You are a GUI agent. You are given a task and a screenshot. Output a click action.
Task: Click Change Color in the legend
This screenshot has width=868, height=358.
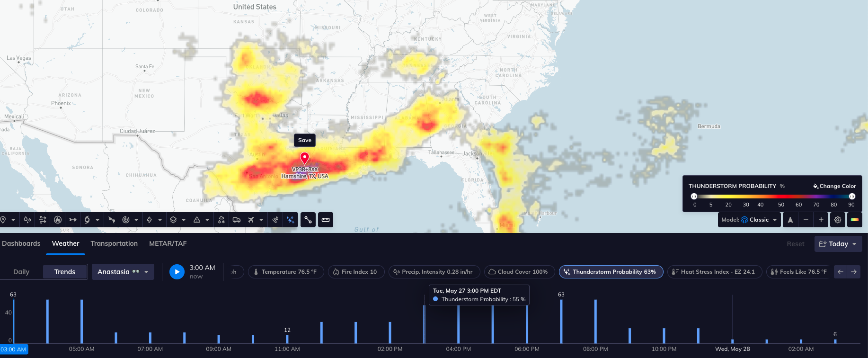(x=835, y=186)
